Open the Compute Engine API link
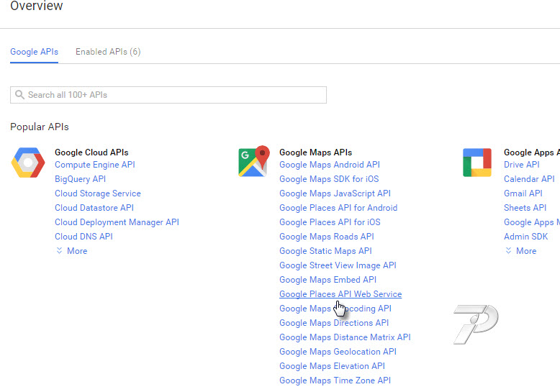560x392 pixels. (94, 165)
